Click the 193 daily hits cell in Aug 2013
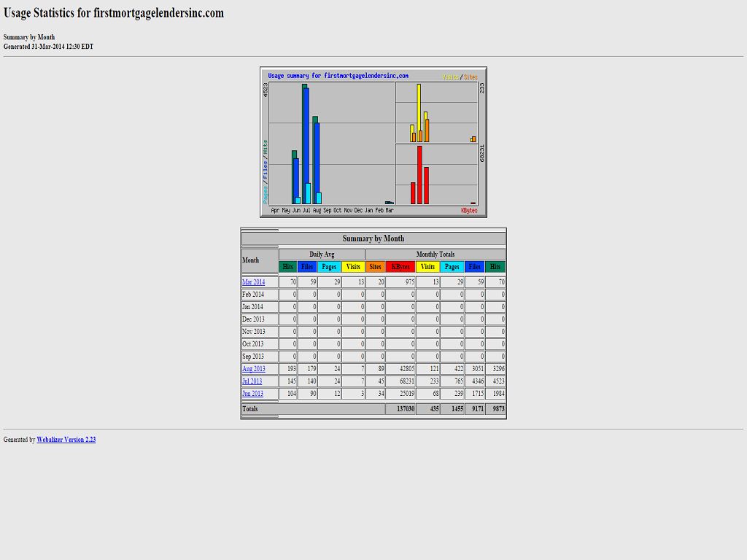Viewport: 747px width, 560px height. (287, 368)
